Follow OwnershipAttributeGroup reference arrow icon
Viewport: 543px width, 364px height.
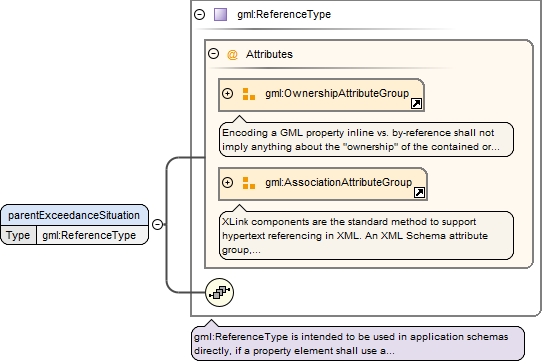click(x=416, y=104)
